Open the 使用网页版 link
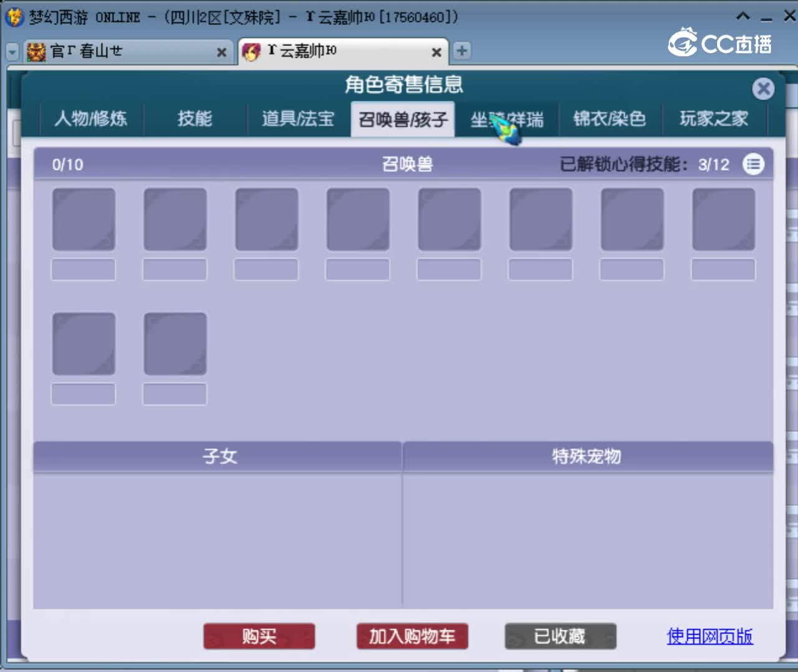 tap(709, 636)
